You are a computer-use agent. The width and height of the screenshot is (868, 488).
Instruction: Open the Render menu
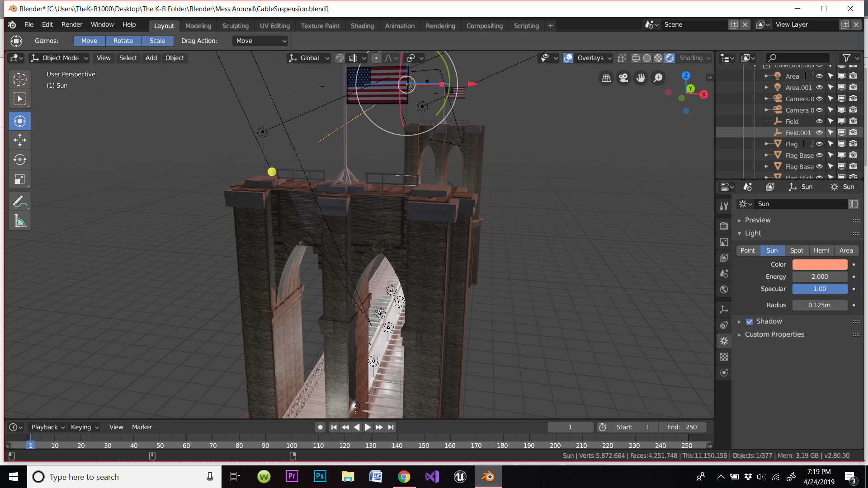pyautogui.click(x=72, y=24)
